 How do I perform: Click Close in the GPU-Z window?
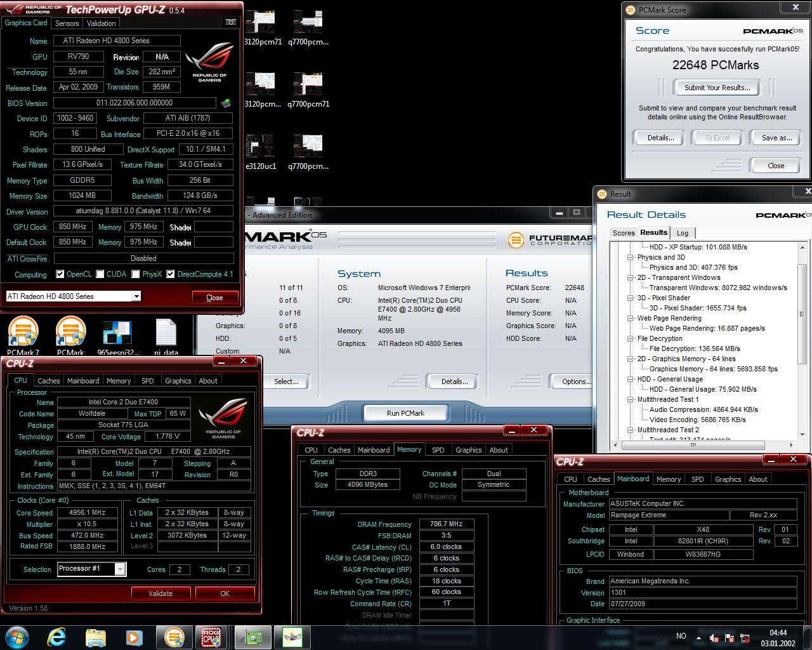(x=214, y=297)
